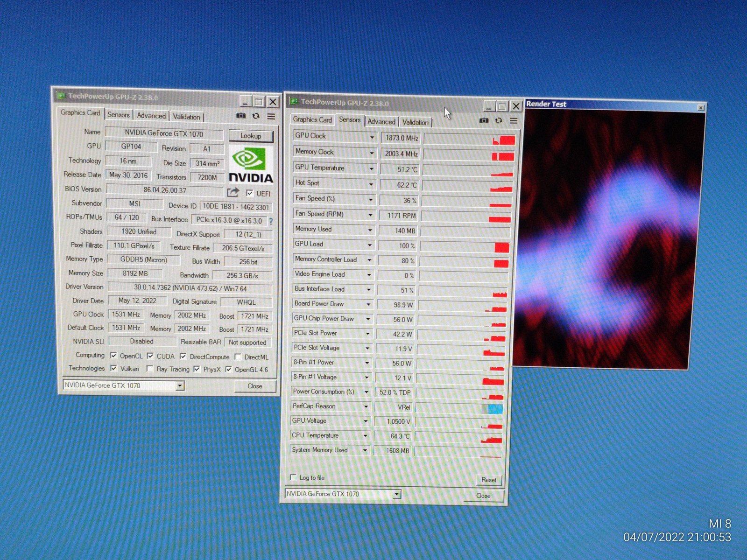Open CPU Temperature sensor dropdown
The image size is (747, 560).
point(366,435)
